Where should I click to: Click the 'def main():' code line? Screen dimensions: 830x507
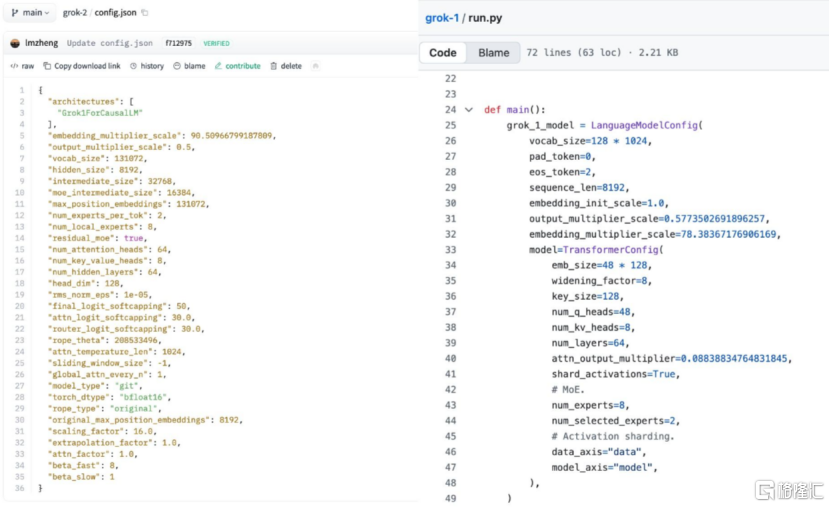(x=515, y=110)
